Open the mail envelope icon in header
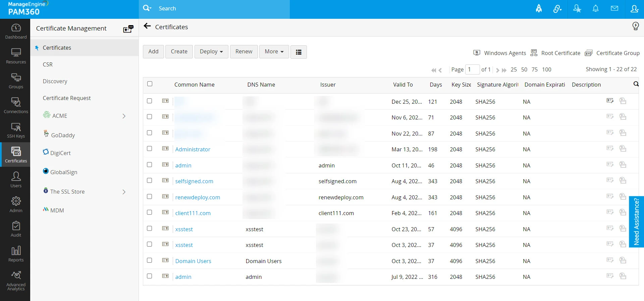This screenshot has height=301, width=644. click(x=614, y=9)
